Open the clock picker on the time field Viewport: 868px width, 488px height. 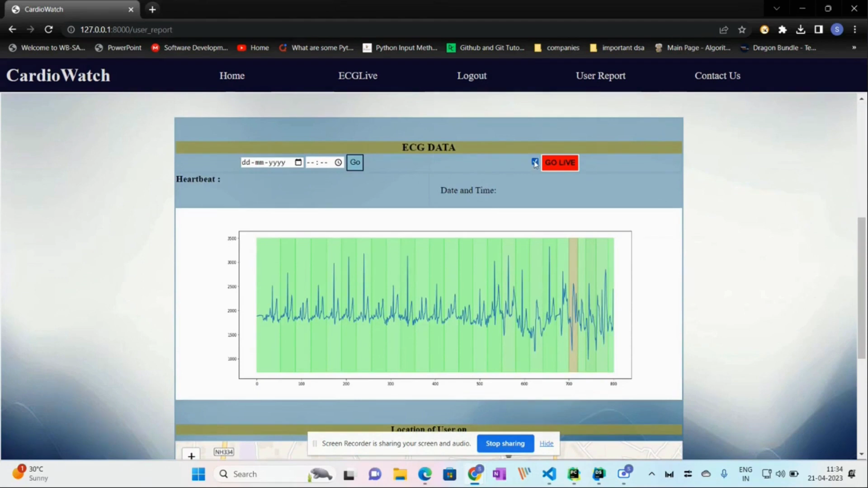(x=338, y=162)
